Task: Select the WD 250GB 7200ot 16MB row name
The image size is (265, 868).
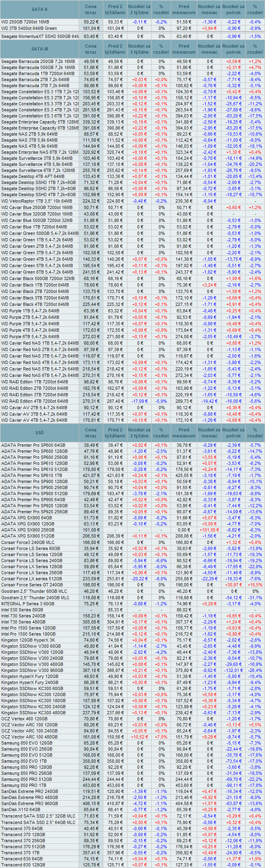Action: pos(25,22)
